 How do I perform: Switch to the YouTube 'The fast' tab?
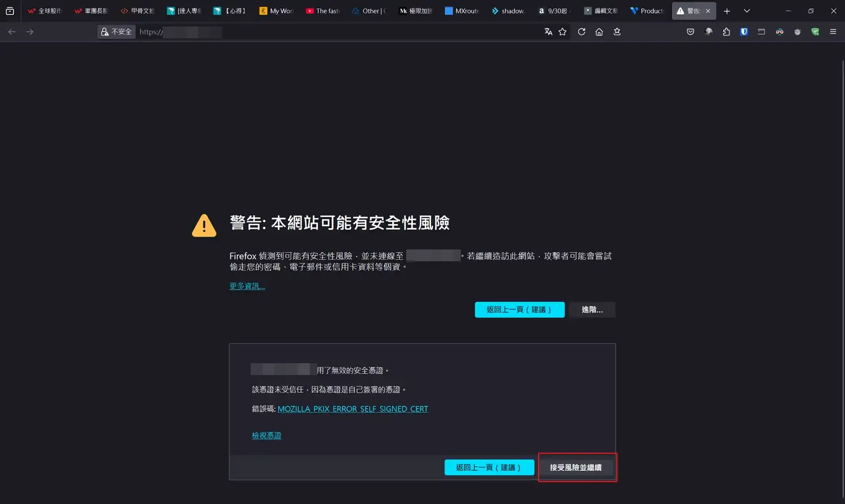click(323, 11)
